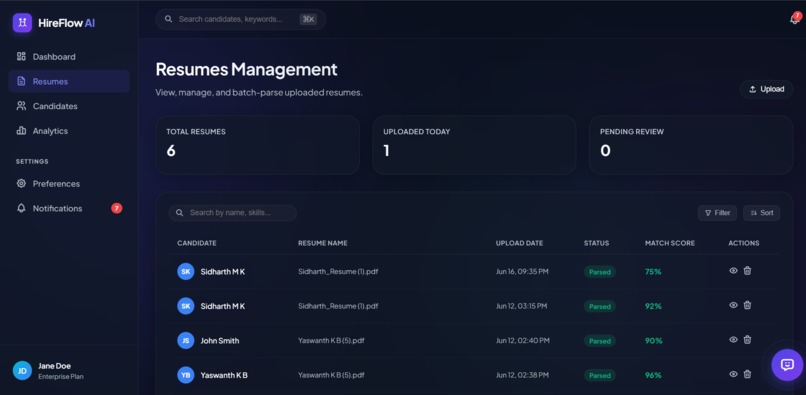
Task: Go to the Candidates section
Action: pyautogui.click(x=69, y=106)
